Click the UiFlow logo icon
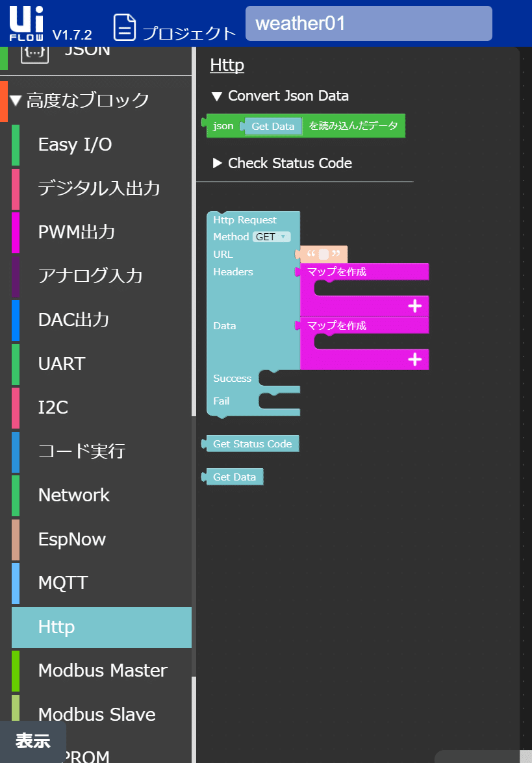This screenshot has width=532, height=763. [26, 23]
